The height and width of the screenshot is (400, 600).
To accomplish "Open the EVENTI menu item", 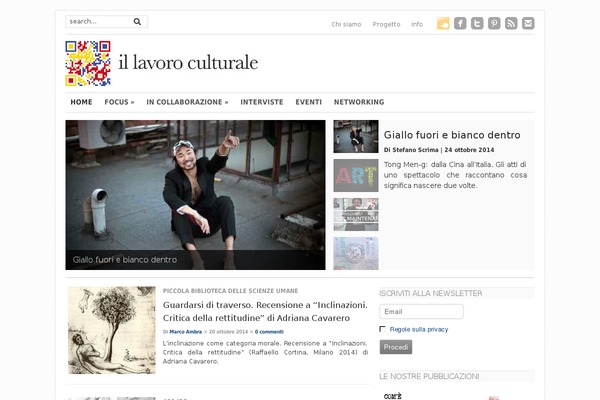I will (x=308, y=102).
